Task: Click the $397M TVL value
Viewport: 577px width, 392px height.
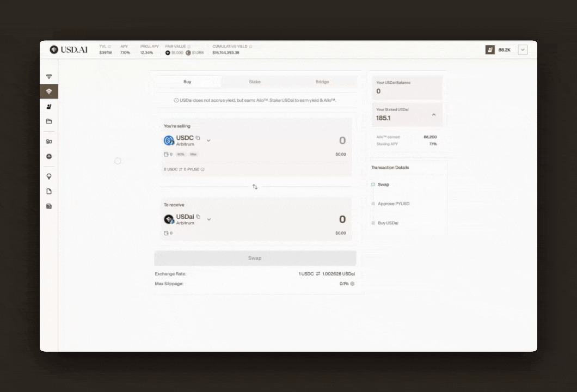Action: coord(105,53)
